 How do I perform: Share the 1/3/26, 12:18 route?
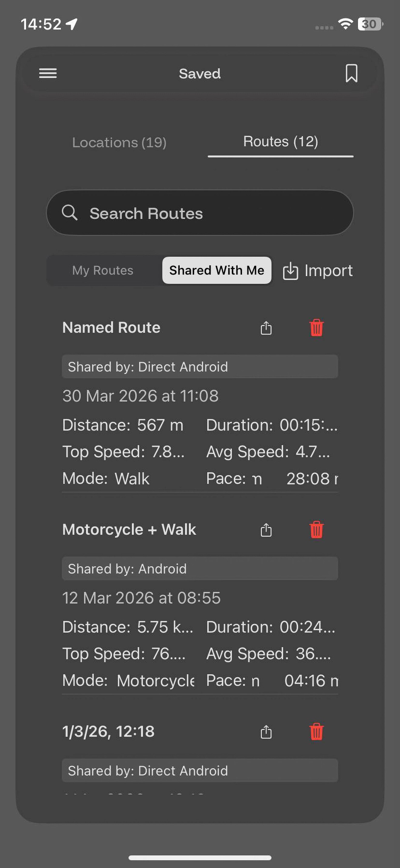(x=266, y=732)
